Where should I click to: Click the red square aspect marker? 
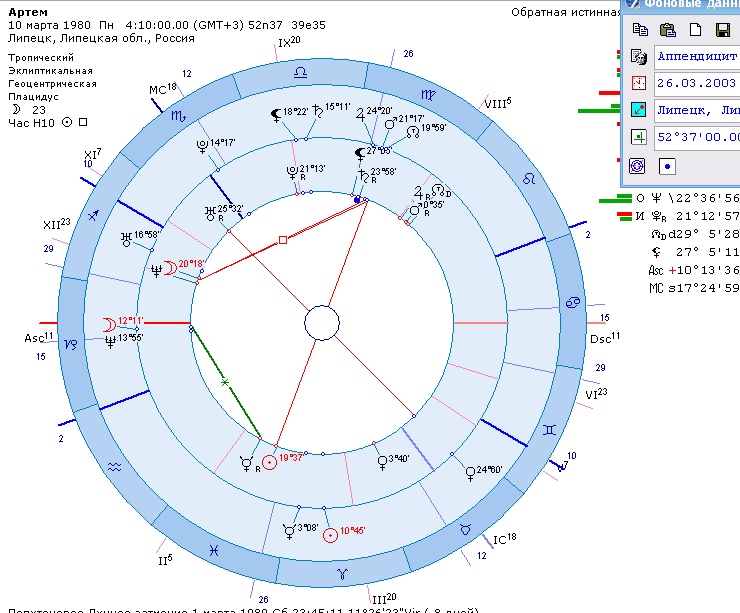coord(283,240)
